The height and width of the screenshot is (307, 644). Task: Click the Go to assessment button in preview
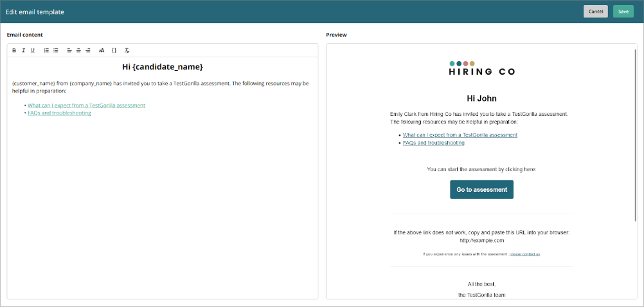[x=482, y=190]
